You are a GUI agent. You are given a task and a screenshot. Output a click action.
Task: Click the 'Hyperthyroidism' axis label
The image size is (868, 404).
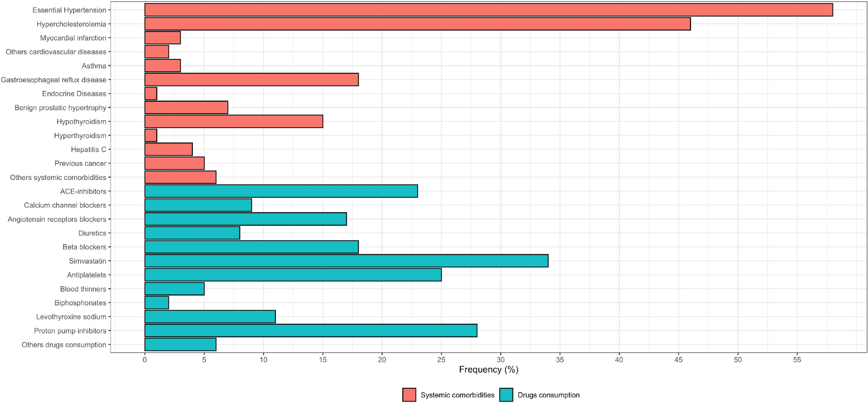click(80, 135)
